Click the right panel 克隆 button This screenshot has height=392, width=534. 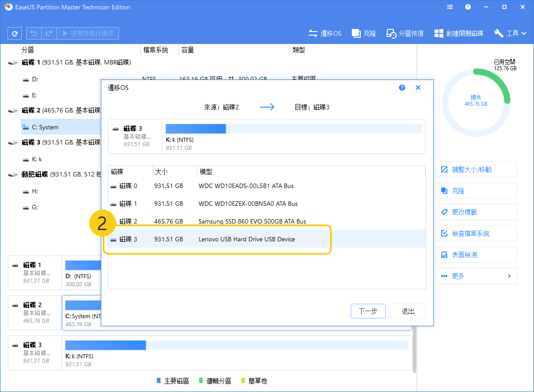pyautogui.click(x=476, y=191)
